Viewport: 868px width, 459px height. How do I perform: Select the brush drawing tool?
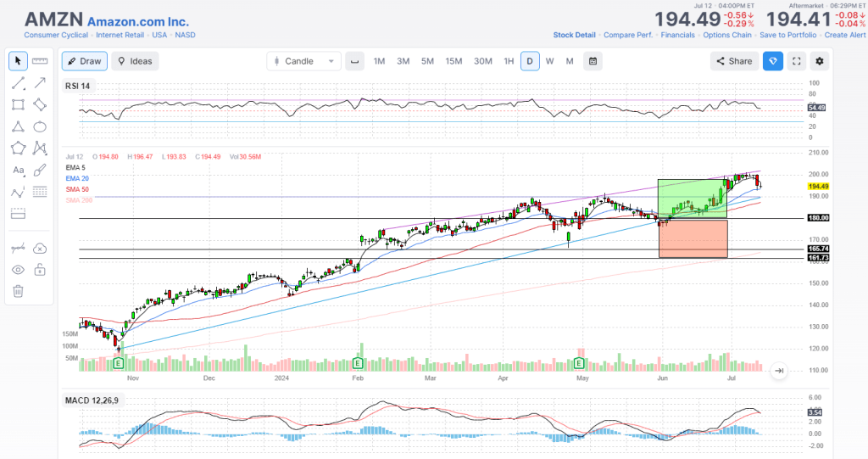pos(40,171)
